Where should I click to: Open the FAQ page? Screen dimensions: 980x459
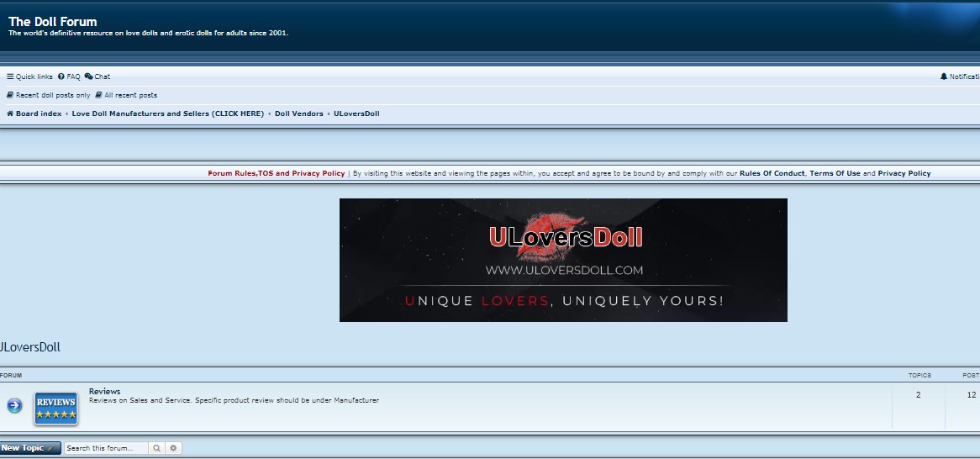click(x=69, y=76)
